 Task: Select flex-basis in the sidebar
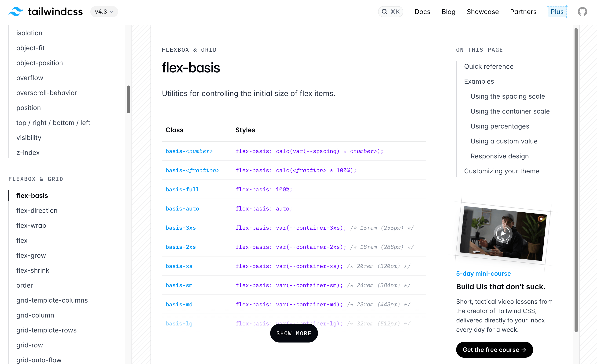(32, 196)
